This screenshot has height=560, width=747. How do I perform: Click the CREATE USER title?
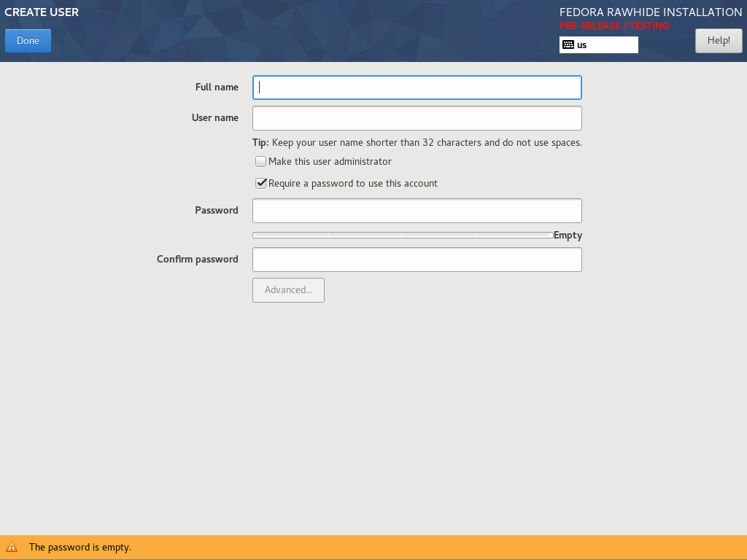pyautogui.click(x=42, y=12)
